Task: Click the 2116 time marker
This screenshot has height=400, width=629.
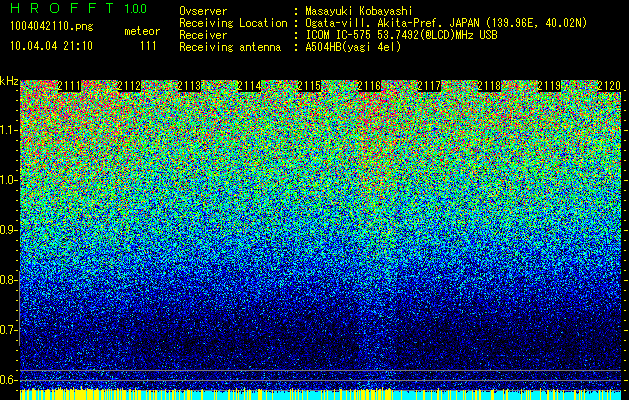Action: [x=369, y=86]
